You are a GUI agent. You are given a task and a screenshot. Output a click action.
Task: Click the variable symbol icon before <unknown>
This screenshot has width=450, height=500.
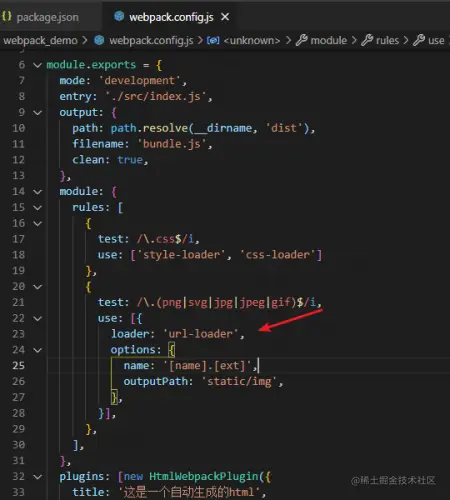click(x=213, y=41)
